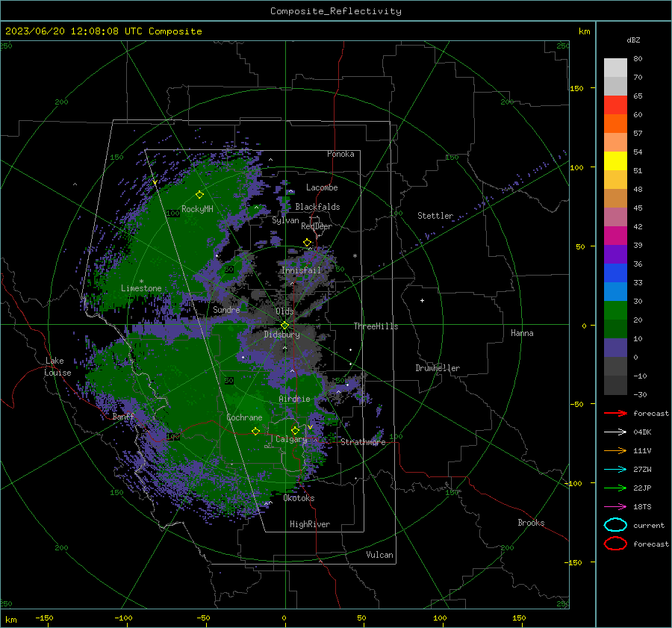This screenshot has width=672, height=628.
Task: Click the Olds town label
Action: (x=284, y=311)
